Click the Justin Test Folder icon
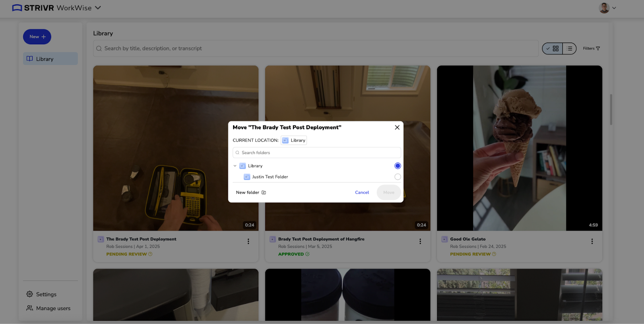644x324 pixels. click(247, 177)
